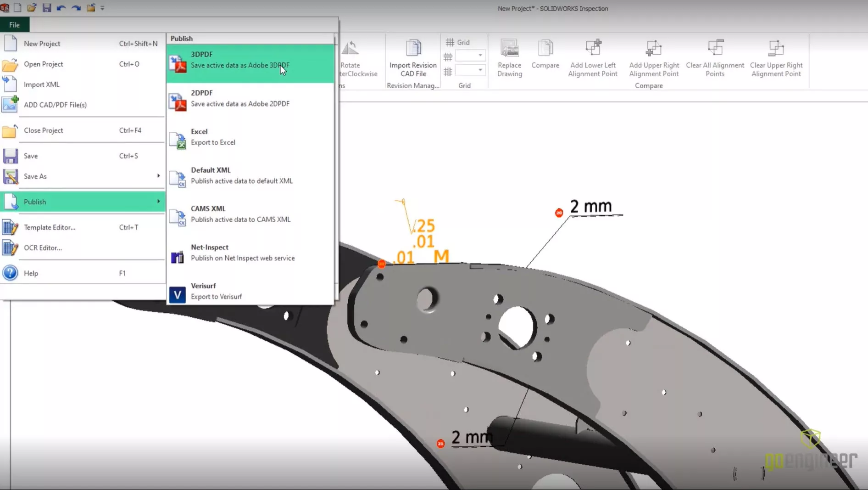The width and height of the screenshot is (868, 490).
Task: Expand the Publish submenu arrow
Action: (x=158, y=202)
